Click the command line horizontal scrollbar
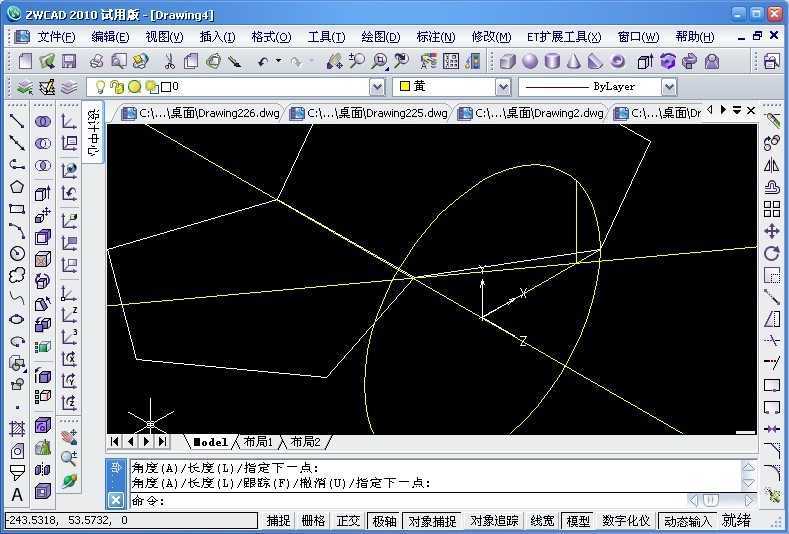Image resolution: width=789 pixels, height=534 pixels. (x=721, y=500)
